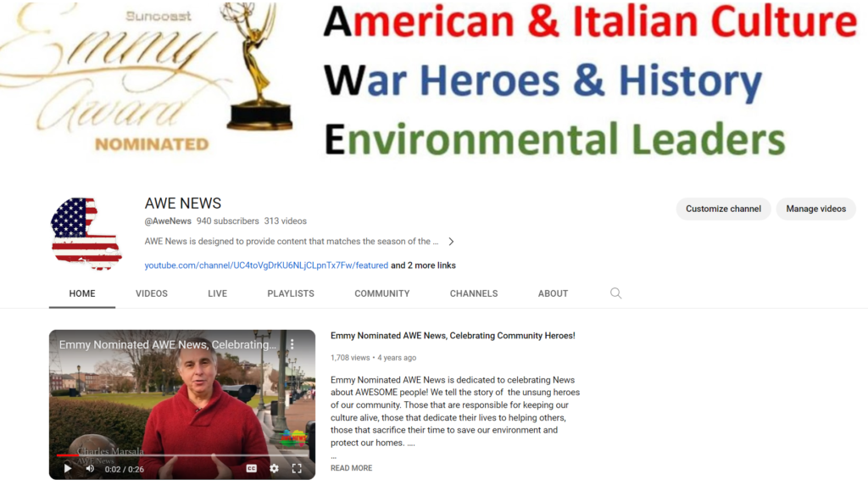Screen dimensions: 868x491
Task: Click READ MORE under video description
Action: point(352,468)
